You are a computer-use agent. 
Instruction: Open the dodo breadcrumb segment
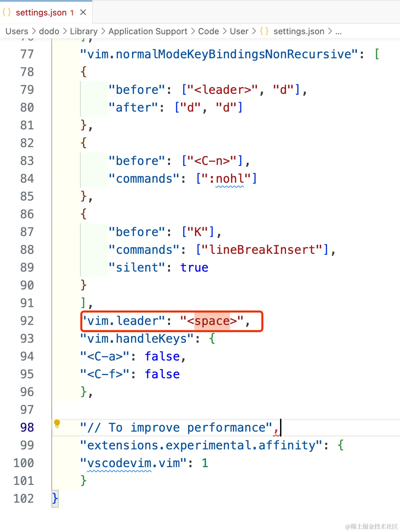(49, 31)
